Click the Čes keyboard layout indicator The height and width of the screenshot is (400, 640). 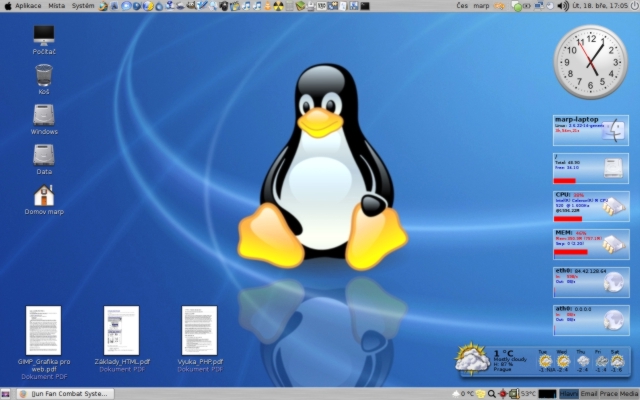pyautogui.click(x=462, y=6)
